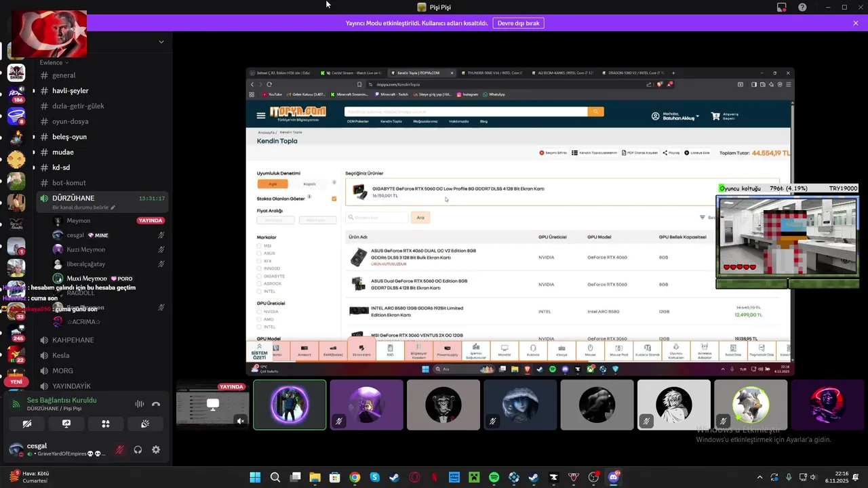Viewport: 868px width, 488px height.
Task: Unmute the microphone next to cesgal
Action: [x=119, y=449]
